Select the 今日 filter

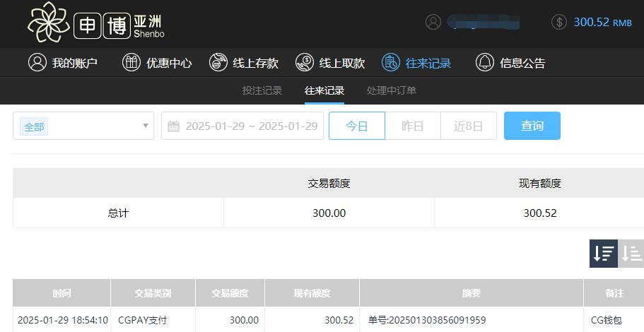click(x=357, y=126)
